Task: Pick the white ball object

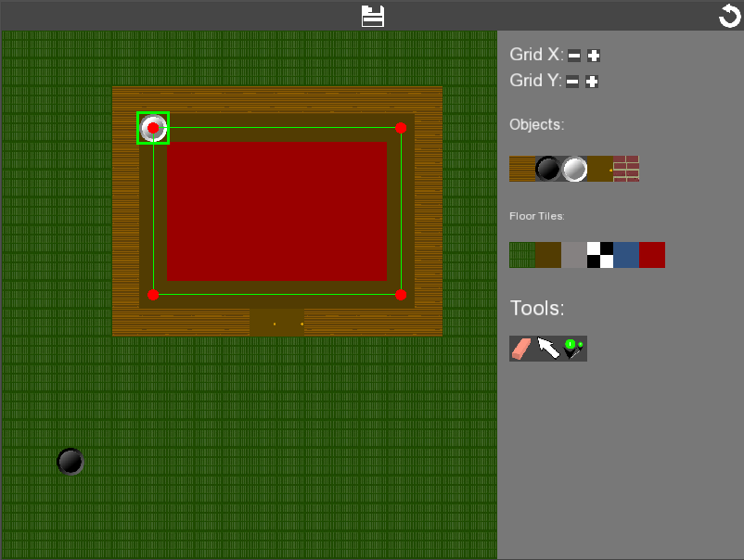Action: [x=574, y=169]
